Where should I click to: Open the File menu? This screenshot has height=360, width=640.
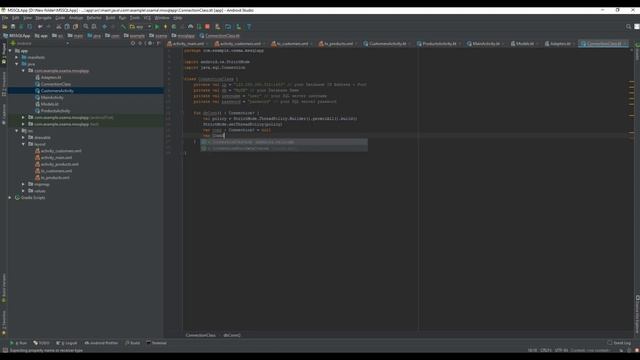[x=5, y=18]
